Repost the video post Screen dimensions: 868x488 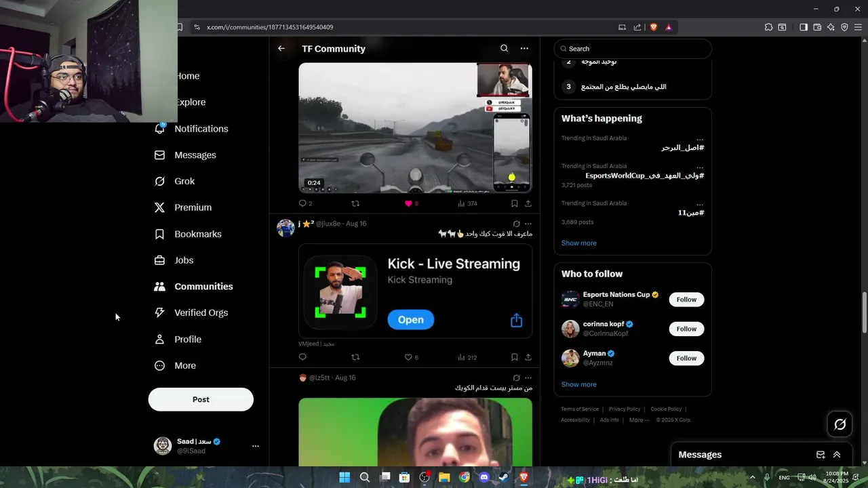click(355, 203)
